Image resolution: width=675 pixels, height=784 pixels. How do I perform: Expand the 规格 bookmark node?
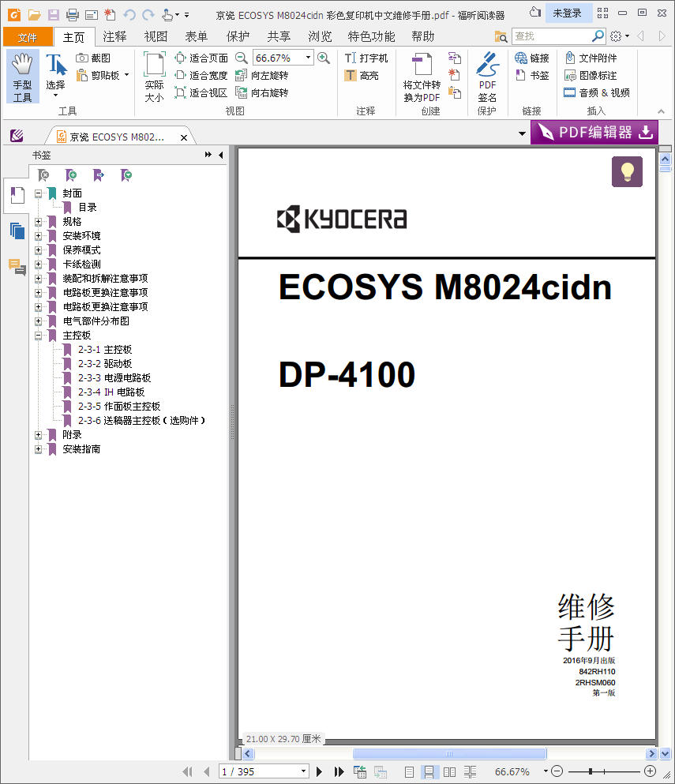[38, 222]
